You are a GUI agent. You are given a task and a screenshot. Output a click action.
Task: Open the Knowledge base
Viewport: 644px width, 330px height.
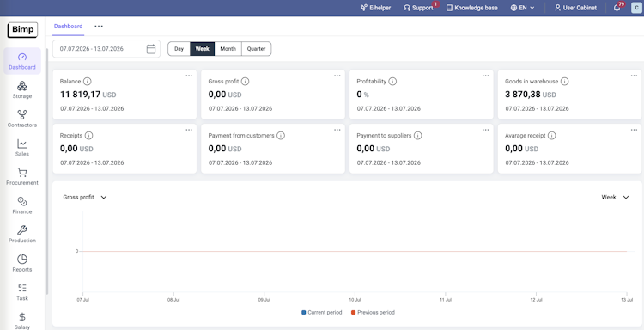[x=472, y=8]
